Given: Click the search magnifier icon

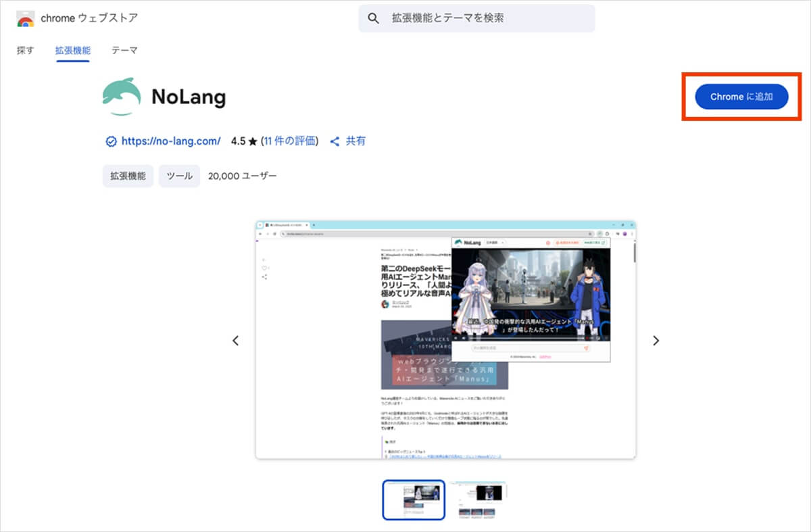Looking at the screenshot, I should (x=374, y=18).
